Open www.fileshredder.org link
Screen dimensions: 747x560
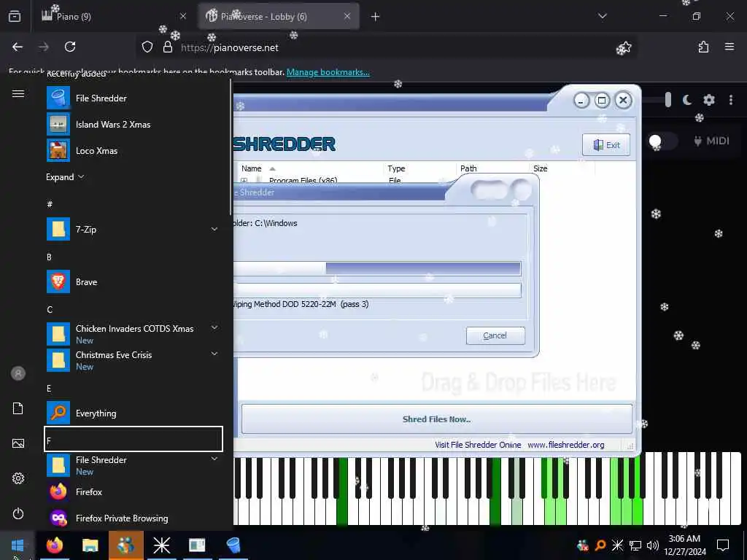click(x=566, y=445)
